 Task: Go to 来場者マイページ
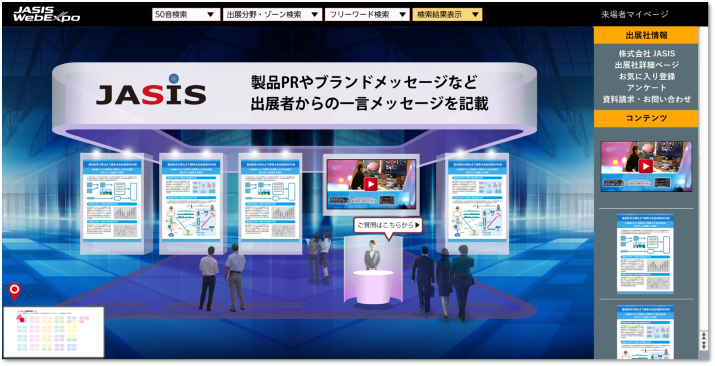tap(635, 15)
